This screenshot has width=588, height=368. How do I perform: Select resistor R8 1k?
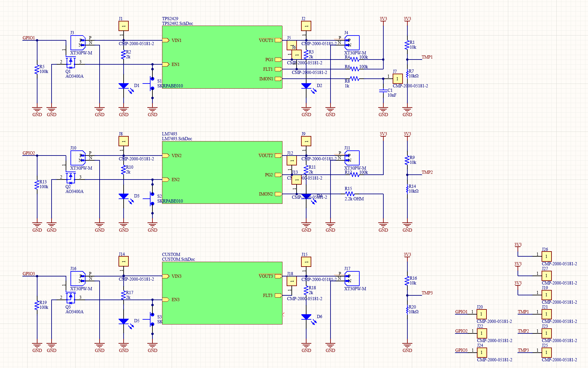click(x=354, y=79)
